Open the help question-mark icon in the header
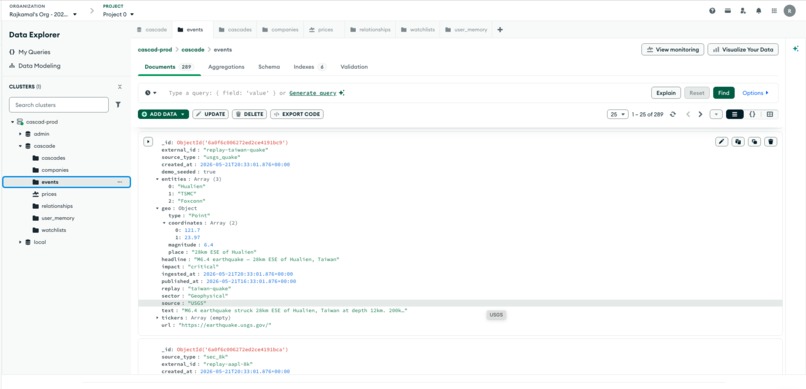Viewport: 806px width, 389px height. click(x=712, y=11)
